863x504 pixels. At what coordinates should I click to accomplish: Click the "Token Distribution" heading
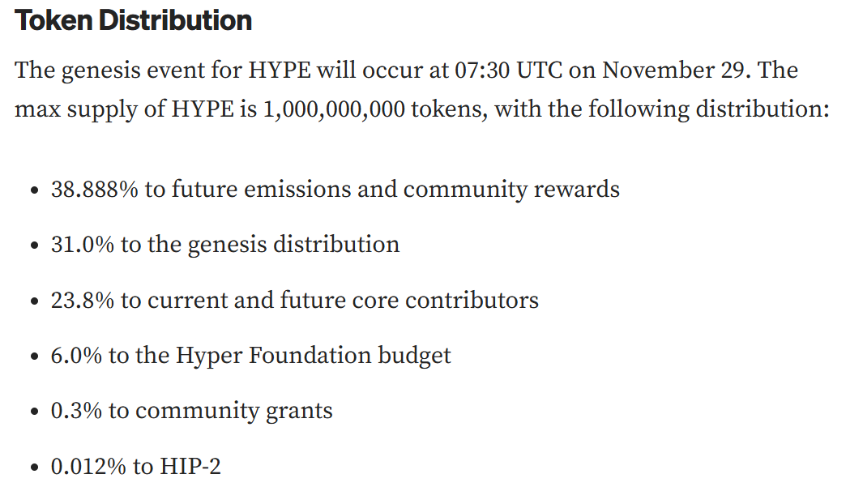tap(134, 21)
